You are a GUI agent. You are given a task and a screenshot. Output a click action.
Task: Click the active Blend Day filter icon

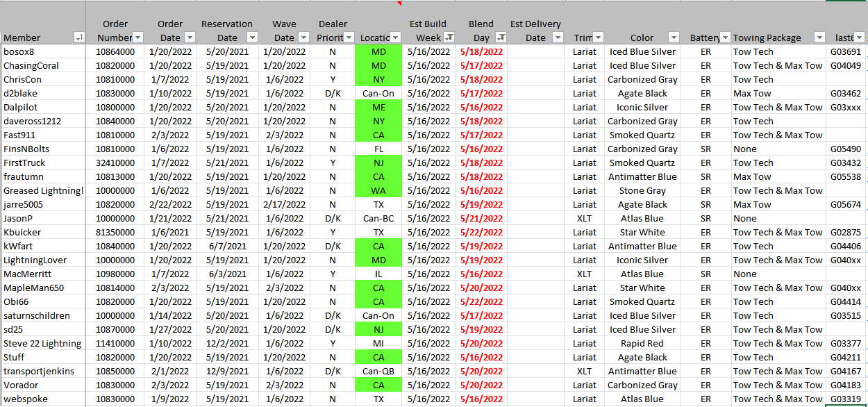pos(501,38)
